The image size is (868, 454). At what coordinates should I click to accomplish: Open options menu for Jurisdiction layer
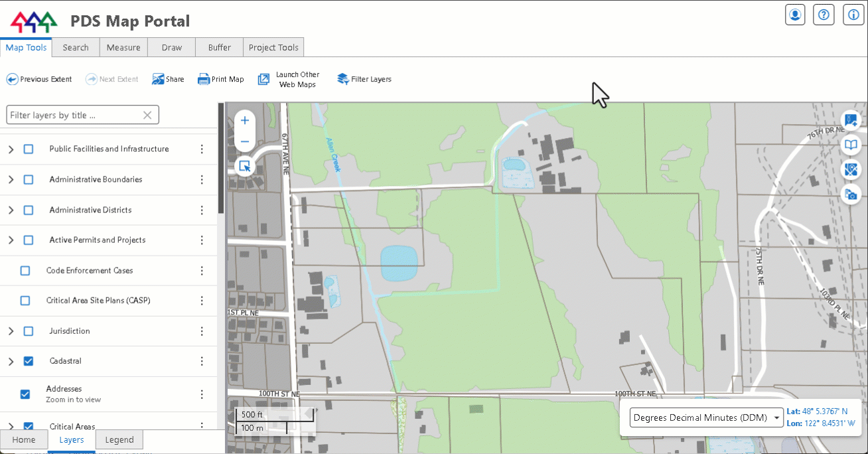point(202,331)
